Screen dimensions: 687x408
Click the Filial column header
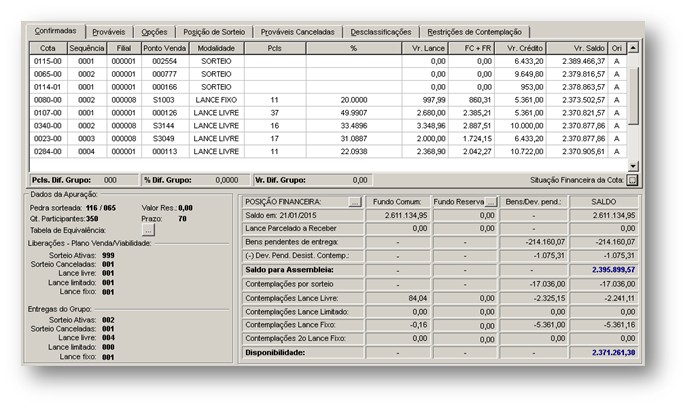tap(124, 48)
